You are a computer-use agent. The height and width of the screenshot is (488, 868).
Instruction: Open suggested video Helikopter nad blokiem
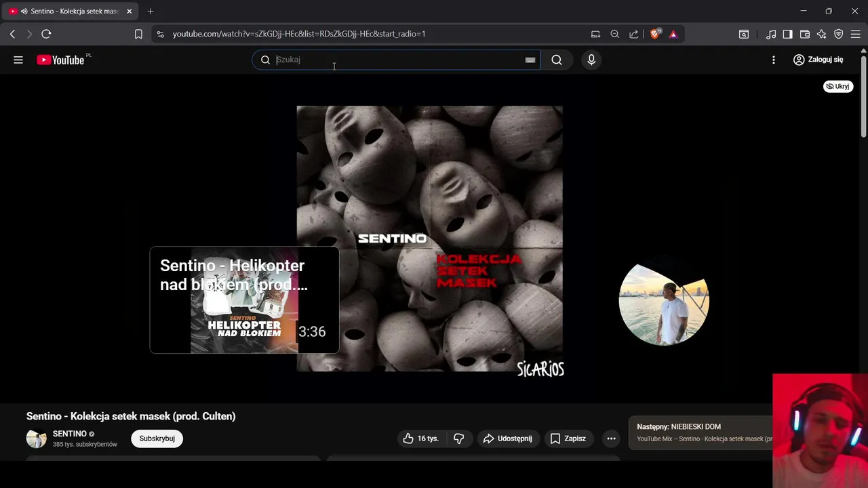coord(244,300)
